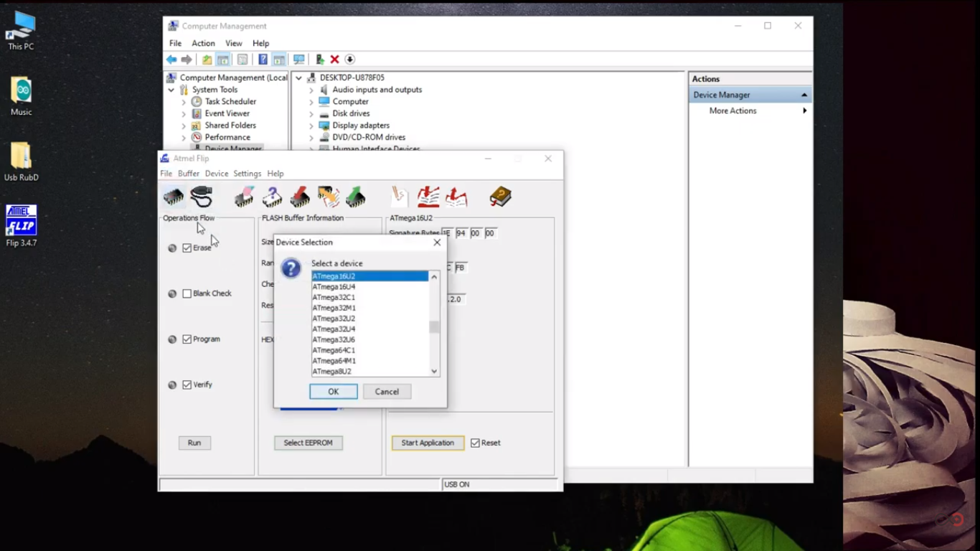The image size is (980, 551).
Task: Open This PC desktop icon
Action: 21,31
